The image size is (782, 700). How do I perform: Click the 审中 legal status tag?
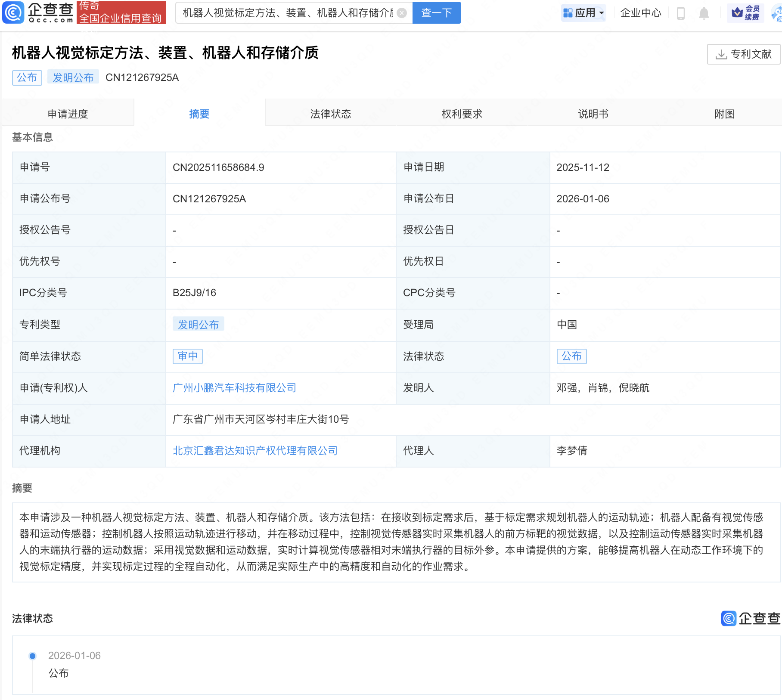point(187,356)
